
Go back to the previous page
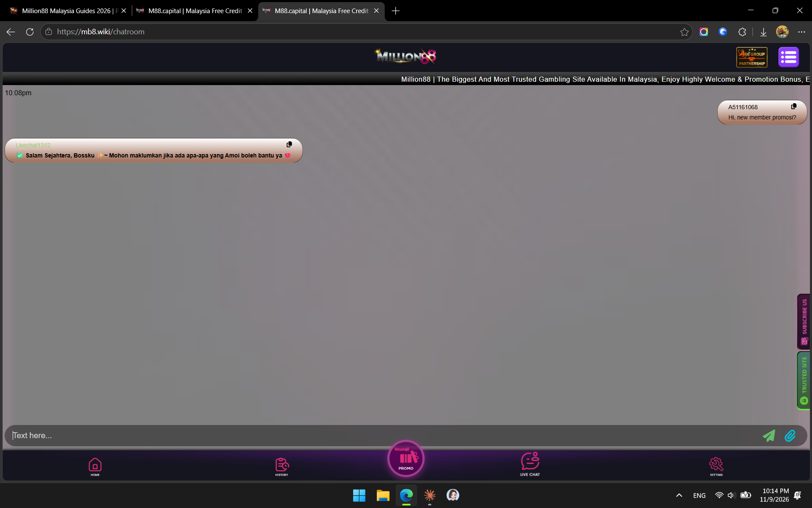click(11, 32)
